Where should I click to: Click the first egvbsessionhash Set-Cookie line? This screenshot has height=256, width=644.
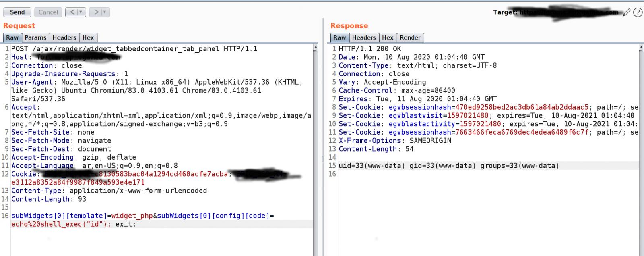tap(488, 107)
